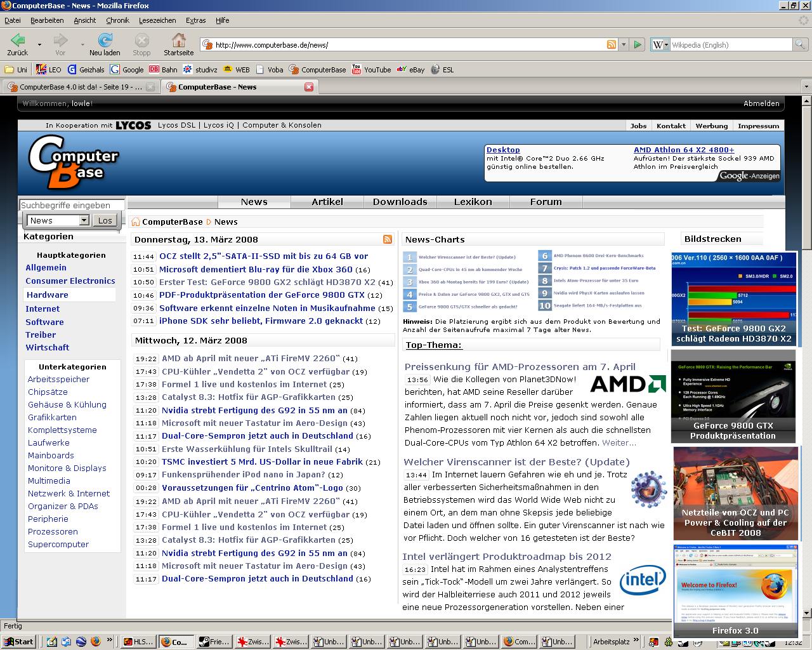The width and height of the screenshot is (812, 650).
Task: Close the ComputerBase - News tab
Action: tap(309, 87)
